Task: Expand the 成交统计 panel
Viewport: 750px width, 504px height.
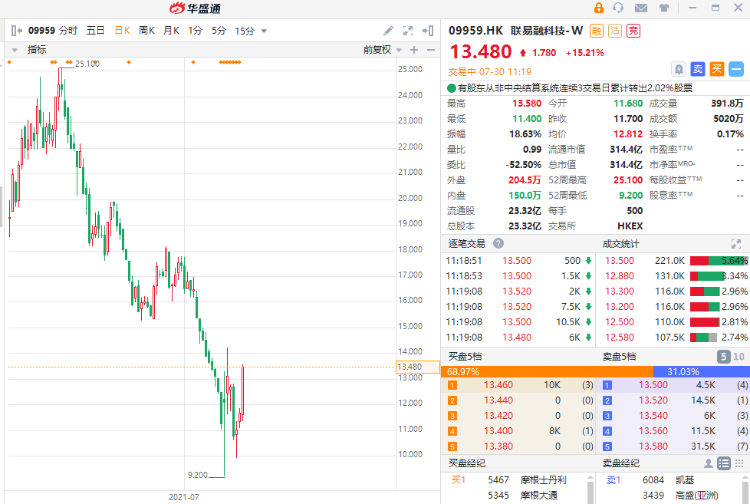Action: 736,243
